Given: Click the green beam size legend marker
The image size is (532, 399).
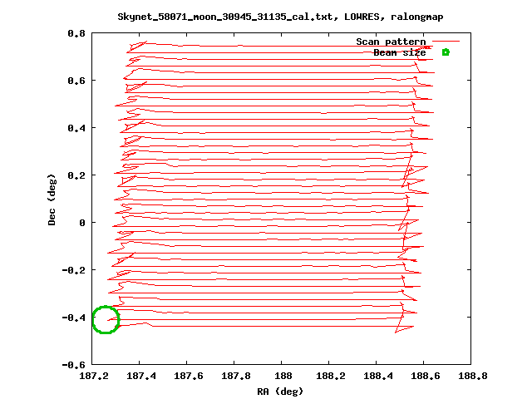Looking at the screenshot, I should tap(446, 52).
